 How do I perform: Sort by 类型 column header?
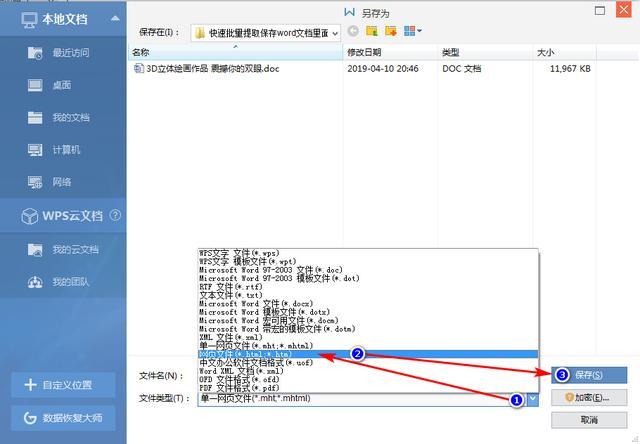pos(485,52)
